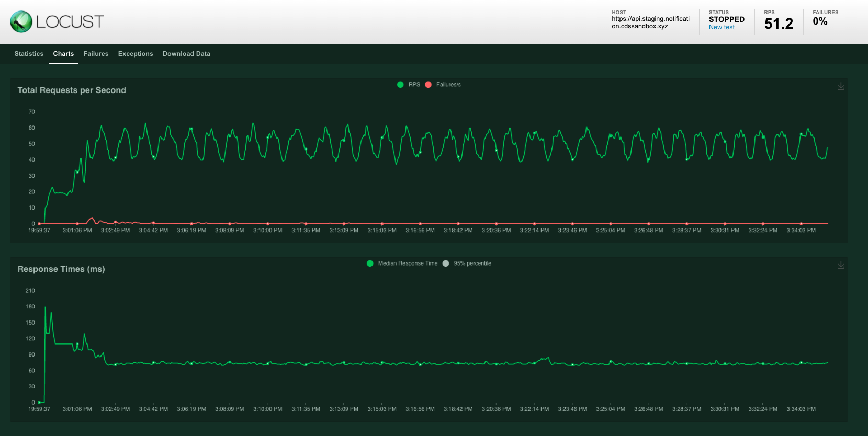
Task: Click the STOPPED status text
Action: click(726, 19)
